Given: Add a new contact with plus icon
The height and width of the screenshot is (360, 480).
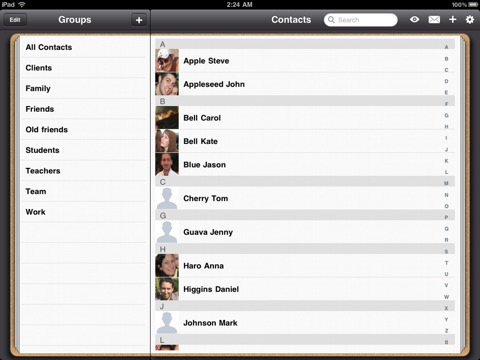Looking at the screenshot, I should [x=452, y=20].
